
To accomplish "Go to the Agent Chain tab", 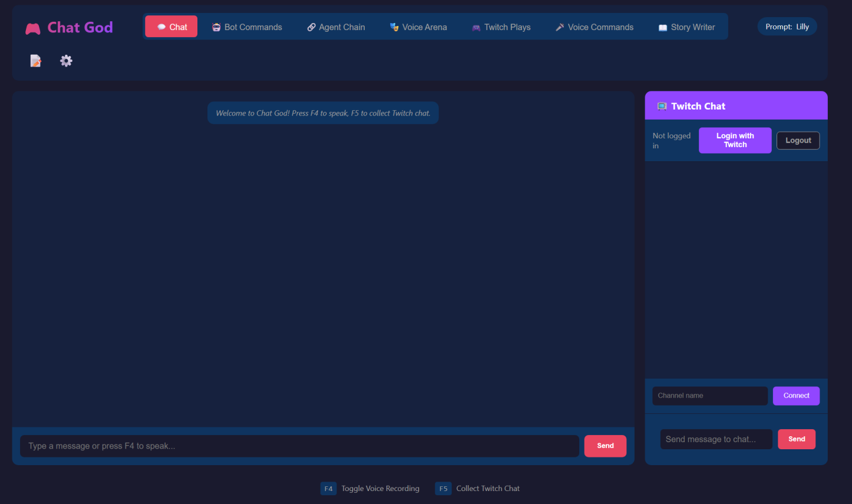I will [336, 27].
